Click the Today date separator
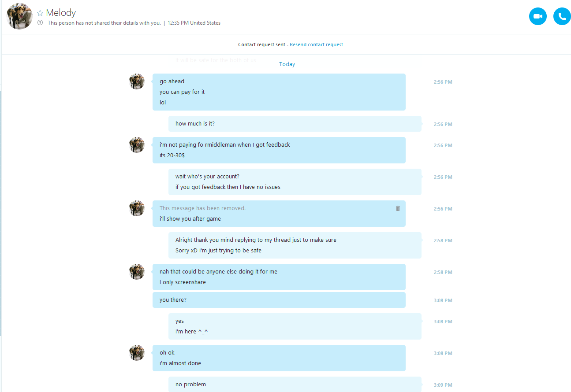This screenshot has height=392, width=571. (287, 64)
